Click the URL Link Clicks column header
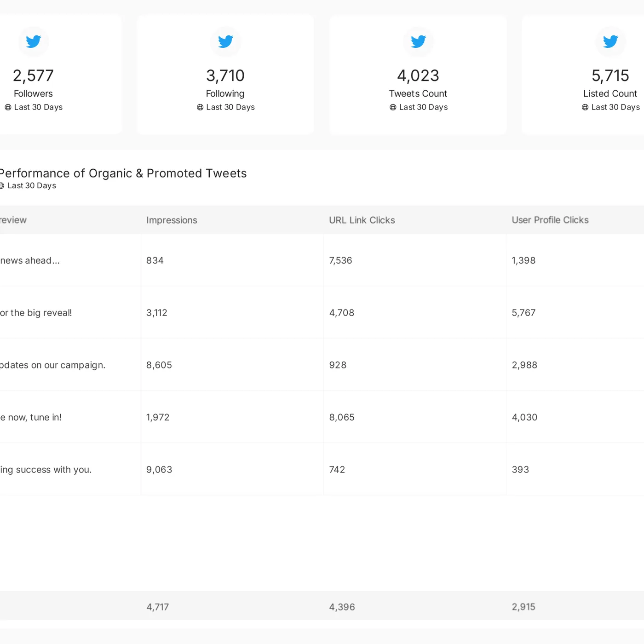644x644 pixels. pos(362,220)
